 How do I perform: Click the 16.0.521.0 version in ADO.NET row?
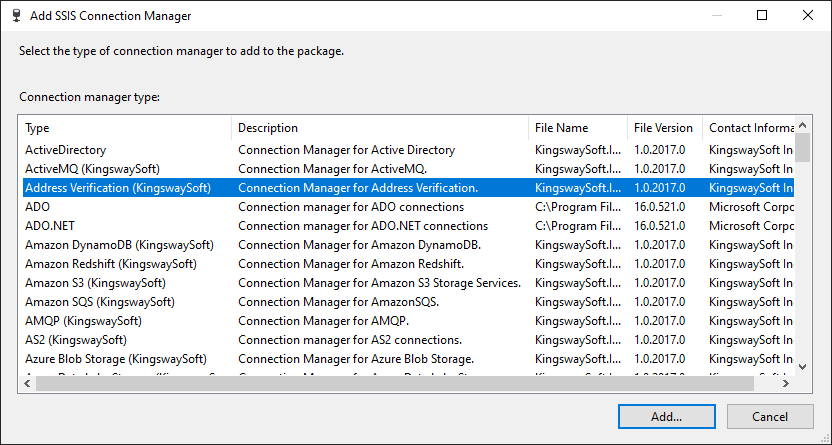tap(660, 226)
